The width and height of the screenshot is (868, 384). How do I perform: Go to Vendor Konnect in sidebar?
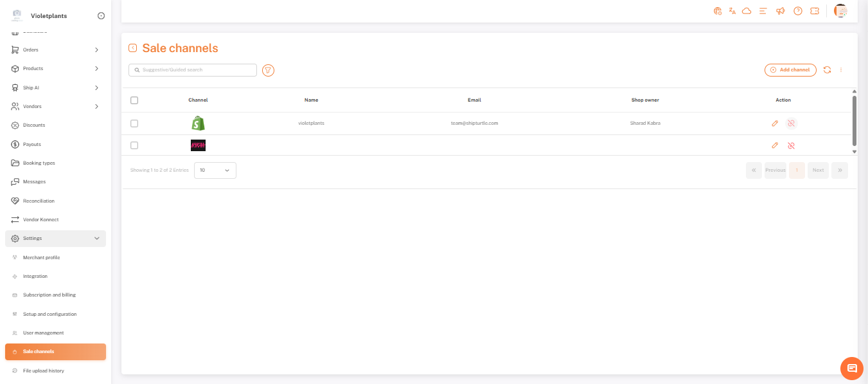pos(40,220)
